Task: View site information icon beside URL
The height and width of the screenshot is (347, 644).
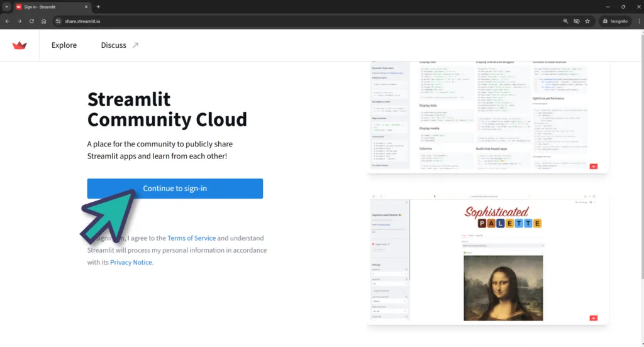Action: [58, 21]
